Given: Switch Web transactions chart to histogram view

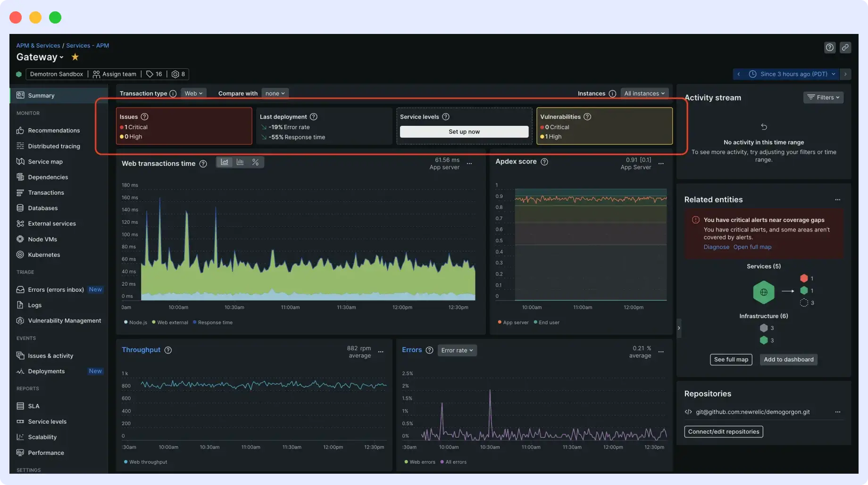Looking at the screenshot, I should point(240,162).
